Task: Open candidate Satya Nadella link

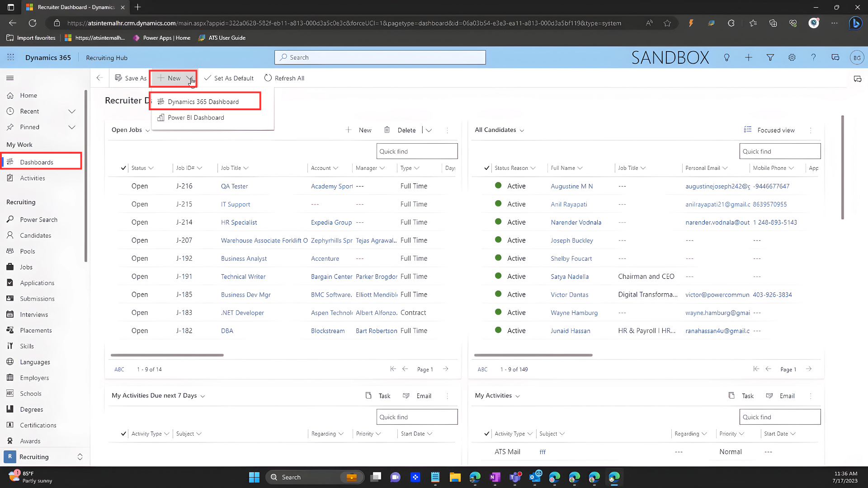Action: (x=570, y=277)
